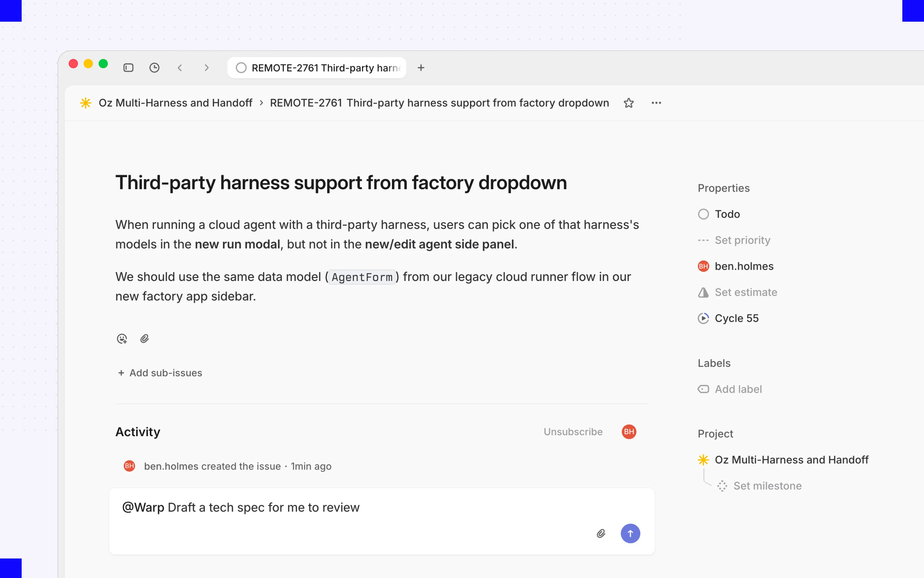Image resolution: width=924 pixels, height=578 pixels.
Task: Toggle the sidebar panel icon
Action: (128, 68)
